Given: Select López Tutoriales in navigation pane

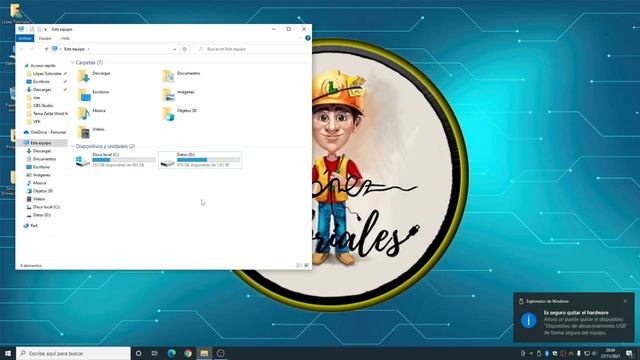Looking at the screenshot, I should (x=47, y=73).
